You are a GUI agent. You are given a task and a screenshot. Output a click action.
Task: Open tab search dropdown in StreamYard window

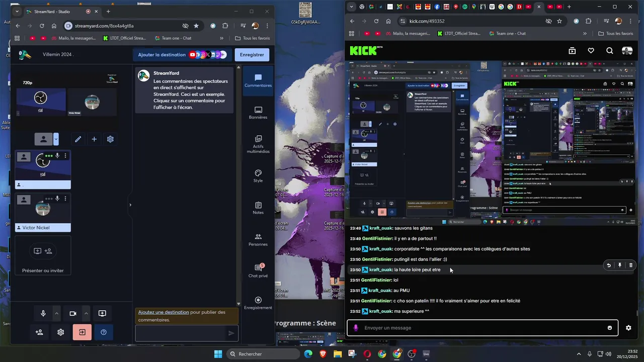pos(17,12)
